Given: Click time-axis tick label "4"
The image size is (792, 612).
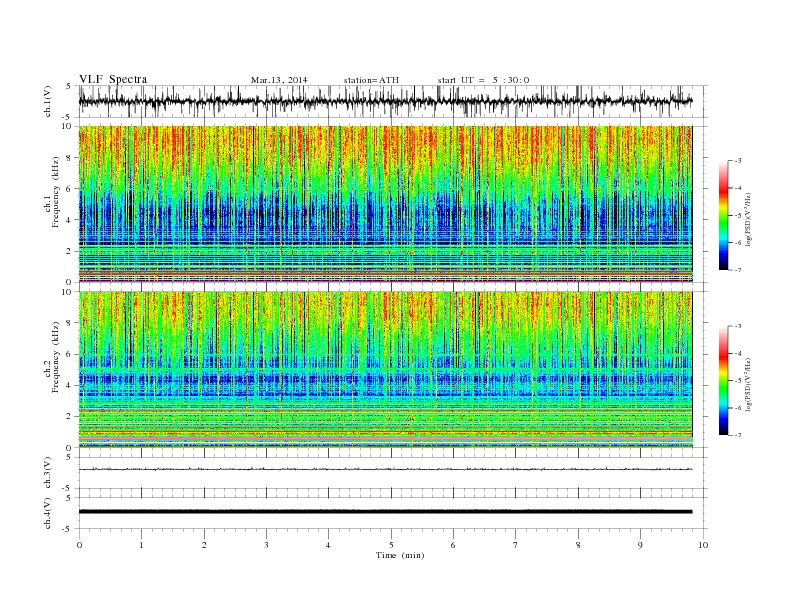Looking at the screenshot, I should click(328, 545).
